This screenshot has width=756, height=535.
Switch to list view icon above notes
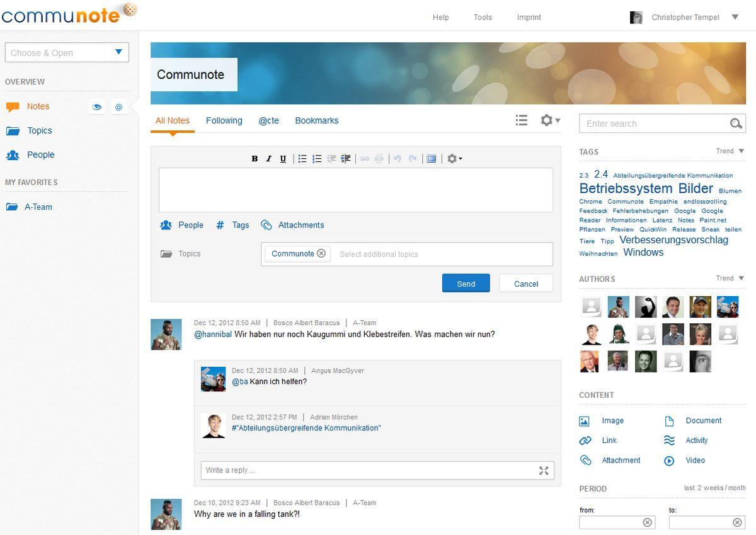(521, 120)
